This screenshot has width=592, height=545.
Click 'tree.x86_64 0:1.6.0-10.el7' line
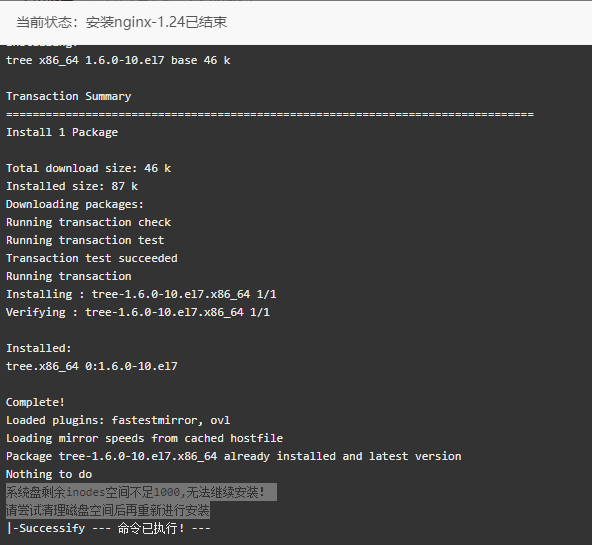click(x=91, y=366)
